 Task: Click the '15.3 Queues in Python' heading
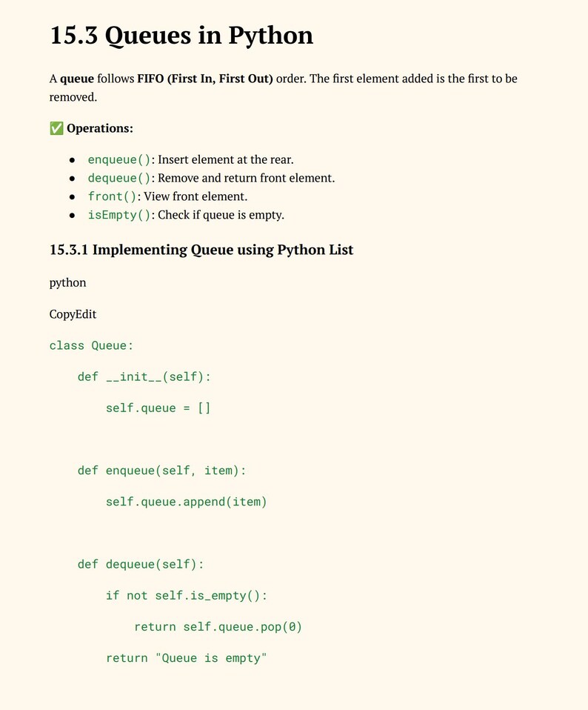181,36
